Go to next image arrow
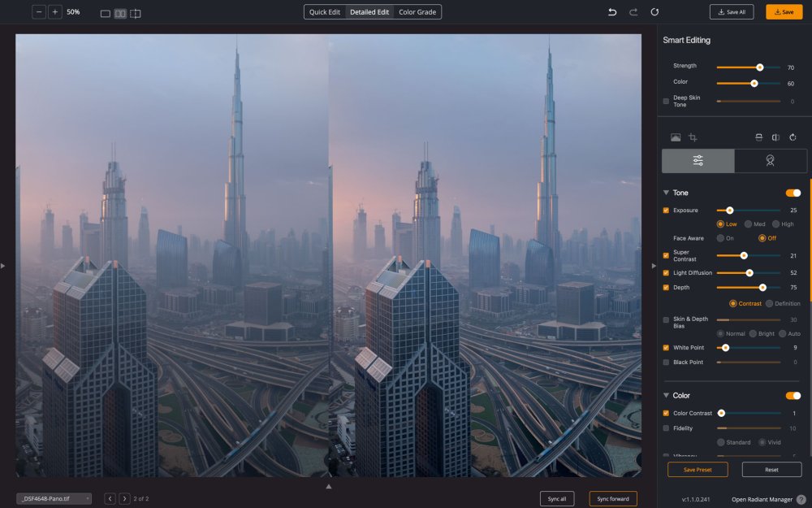The height and width of the screenshot is (508, 812). (x=124, y=499)
